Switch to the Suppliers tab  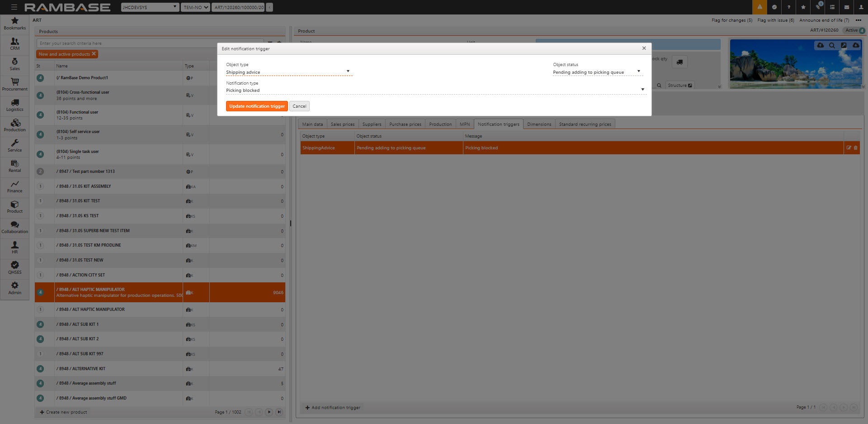point(372,124)
